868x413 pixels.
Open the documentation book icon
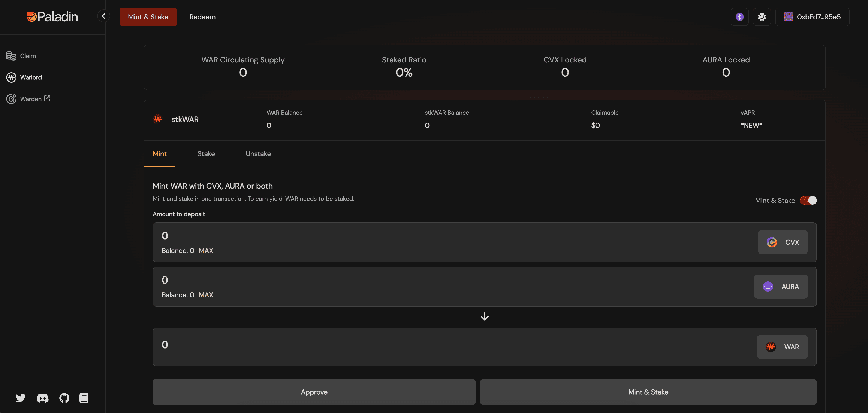coord(84,398)
